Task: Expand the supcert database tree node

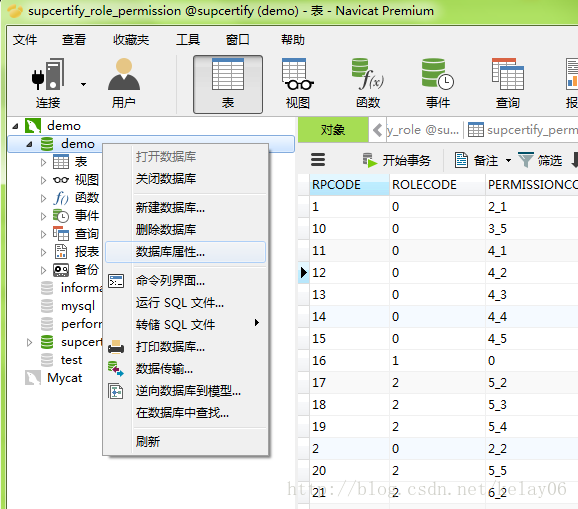Action: point(29,343)
